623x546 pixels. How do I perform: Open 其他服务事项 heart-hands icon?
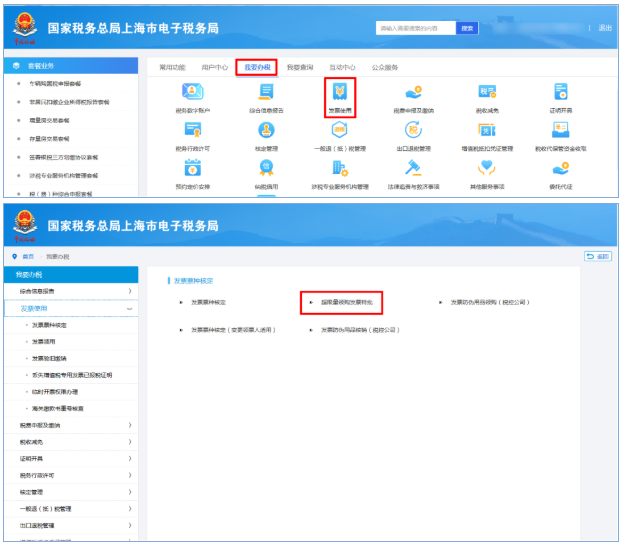click(487, 168)
